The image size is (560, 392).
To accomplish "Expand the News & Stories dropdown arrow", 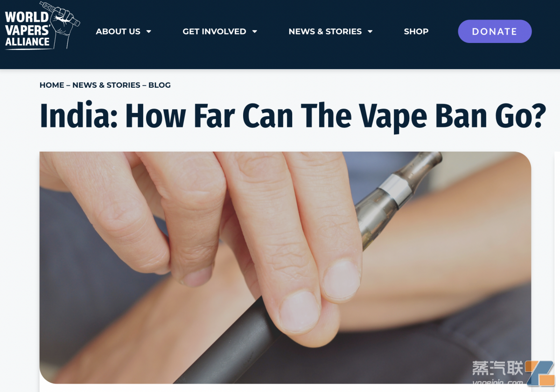I will point(370,32).
